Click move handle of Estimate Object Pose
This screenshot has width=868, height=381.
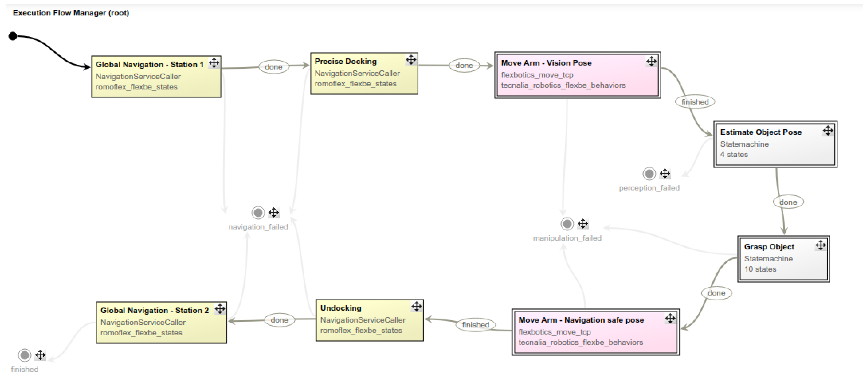pyautogui.click(x=828, y=131)
